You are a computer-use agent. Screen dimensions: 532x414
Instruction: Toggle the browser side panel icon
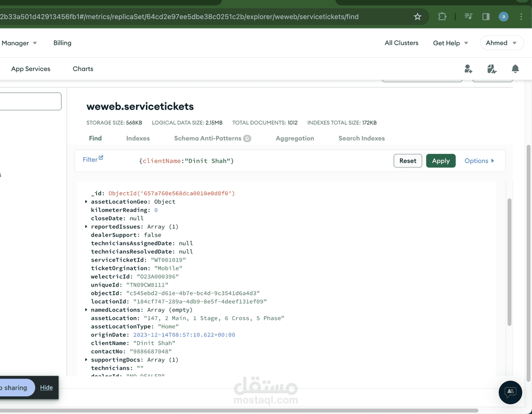[x=486, y=16]
